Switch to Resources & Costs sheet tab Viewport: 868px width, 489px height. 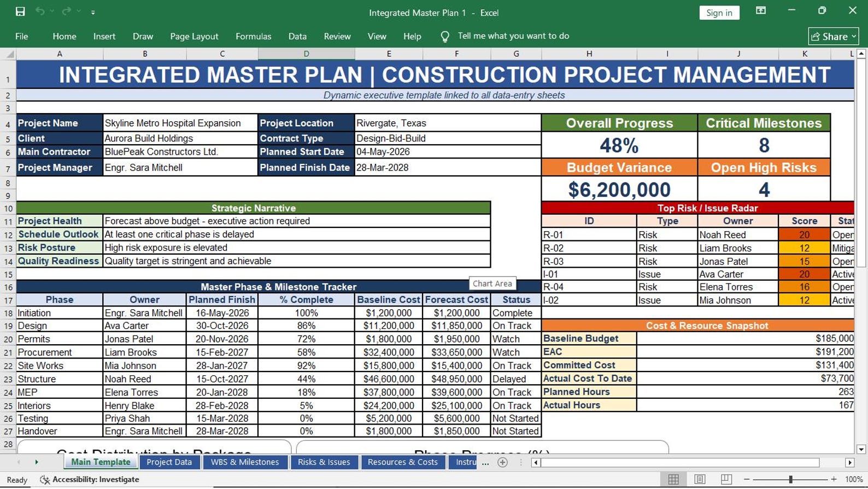click(403, 462)
